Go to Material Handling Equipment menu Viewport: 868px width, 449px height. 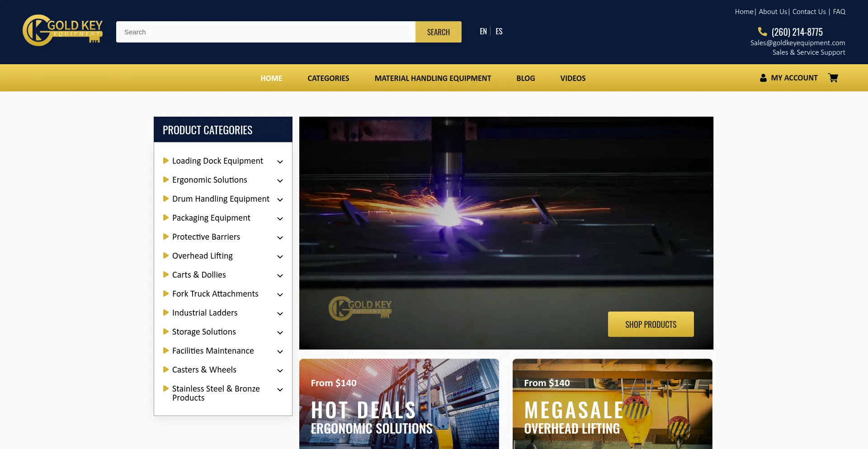tap(433, 78)
